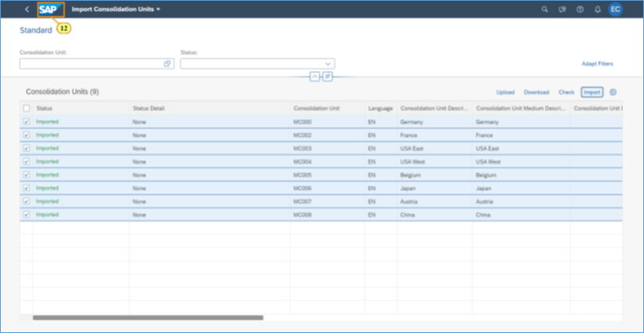
Task: Open table settings gear icon
Action: (x=613, y=92)
